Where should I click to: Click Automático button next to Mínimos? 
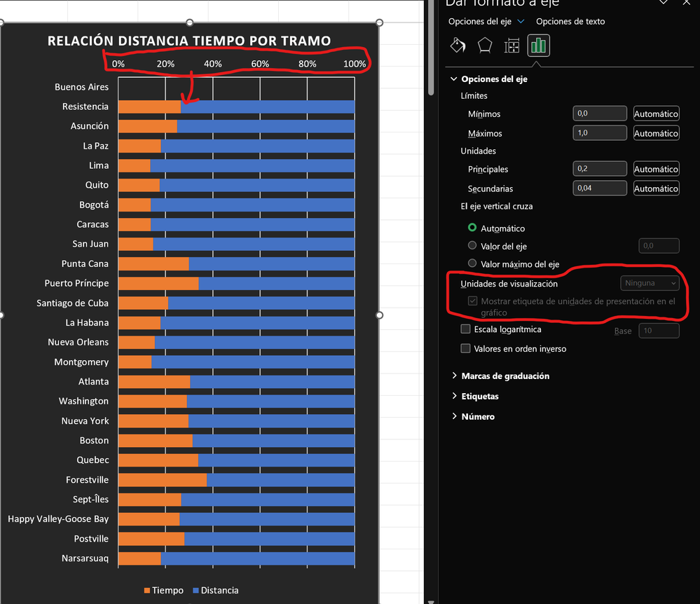point(656,113)
